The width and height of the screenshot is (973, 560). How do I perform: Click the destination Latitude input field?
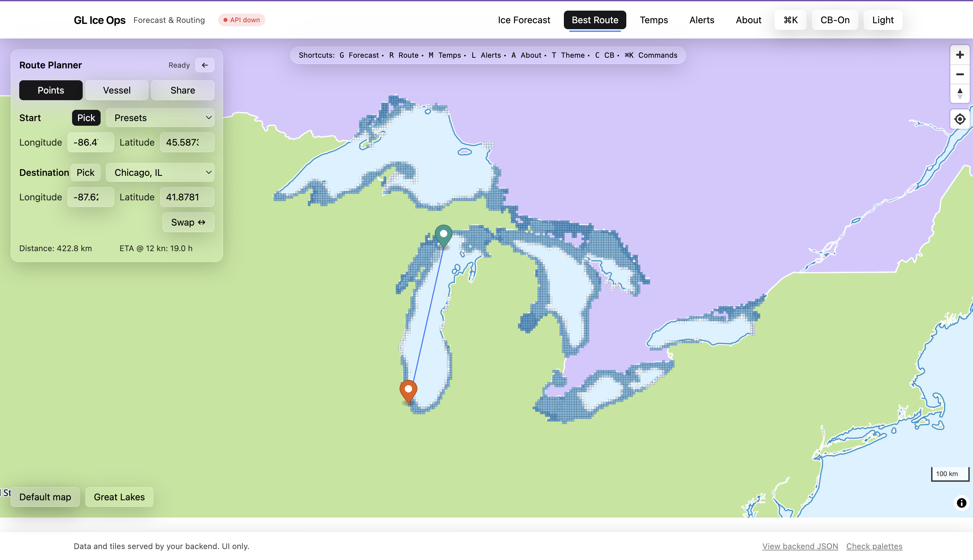[187, 197]
